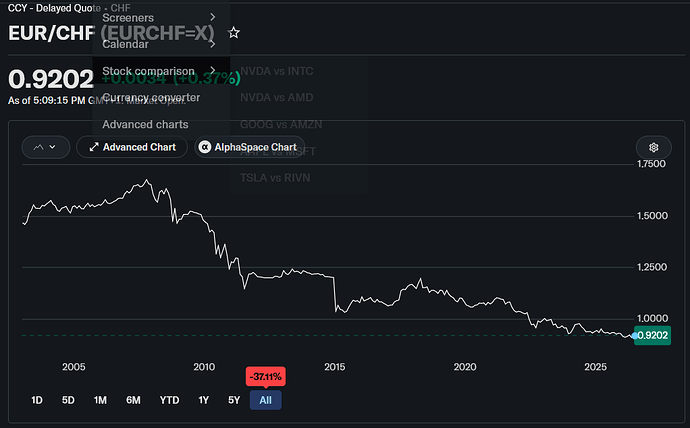690x428 pixels.
Task: Select the 1Y time range
Action: (x=203, y=400)
